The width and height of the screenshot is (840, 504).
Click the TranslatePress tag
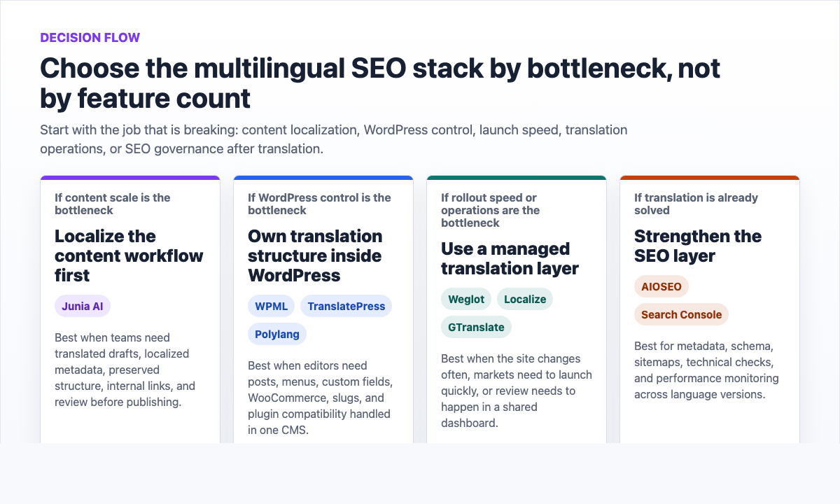click(346, 306)
